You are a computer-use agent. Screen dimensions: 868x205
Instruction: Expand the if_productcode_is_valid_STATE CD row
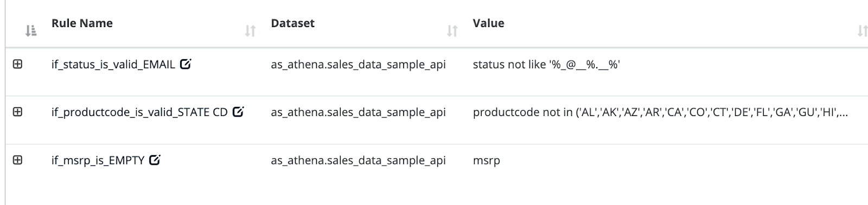pyautogui.click(x=17, y=112)
